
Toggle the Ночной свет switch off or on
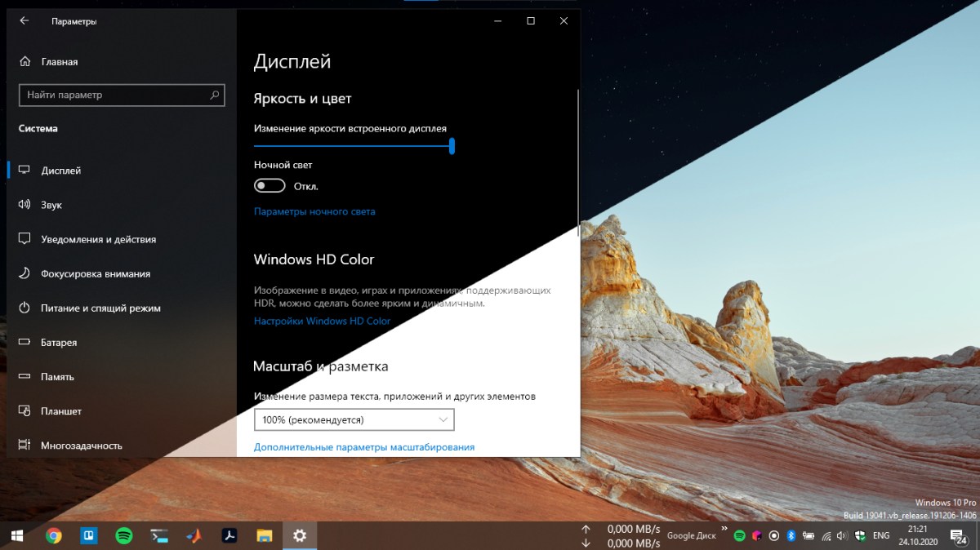269,185
